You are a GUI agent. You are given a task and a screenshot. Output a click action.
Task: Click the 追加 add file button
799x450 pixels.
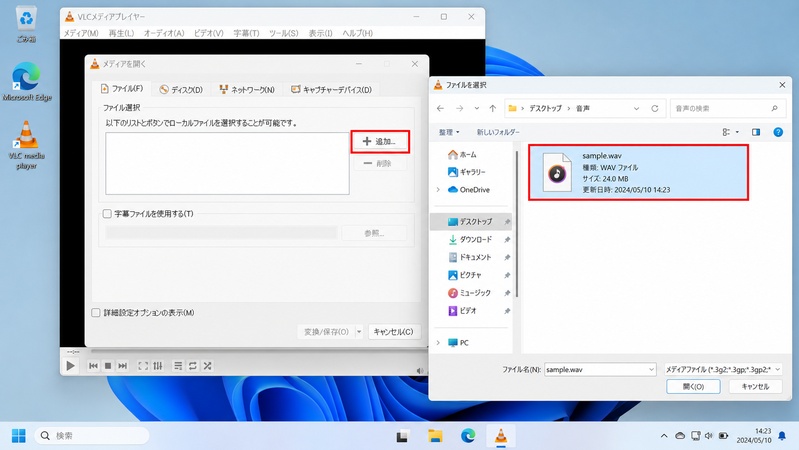pyautogui.click(x=380, y=141)
